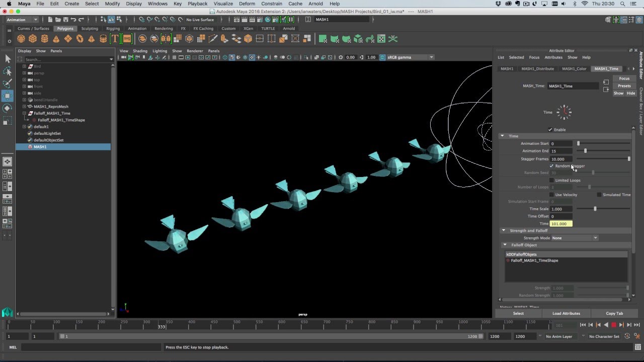Screen dimensions: 644x362
Task: Select the Rotate tool in the toolbox
Action: [x=8, y=108]
